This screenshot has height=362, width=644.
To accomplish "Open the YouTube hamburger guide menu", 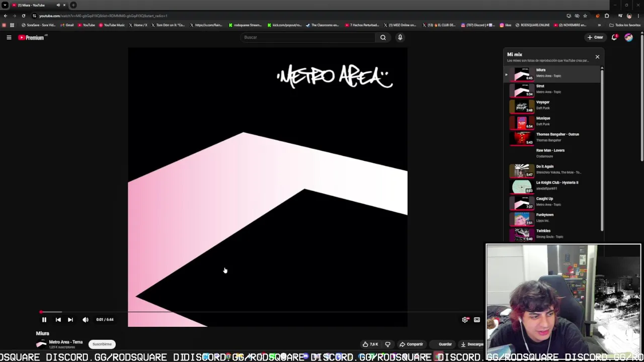I will [x=9, y=37].
